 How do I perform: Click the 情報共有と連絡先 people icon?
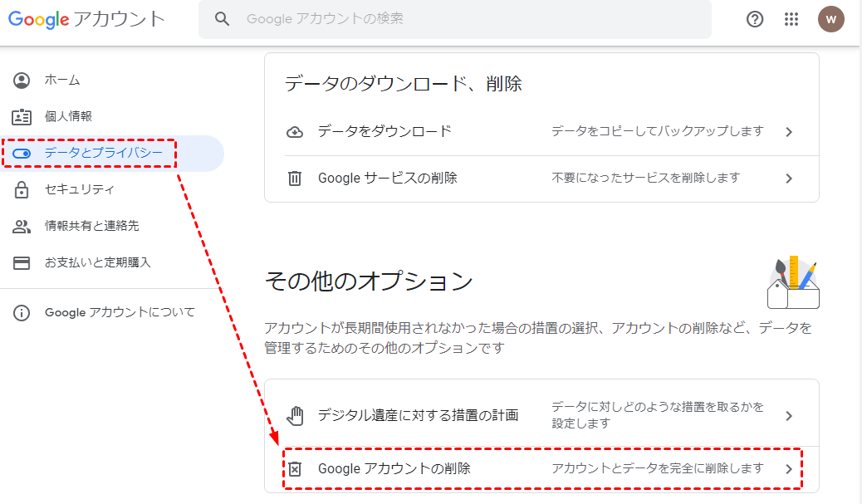point(22,227)
